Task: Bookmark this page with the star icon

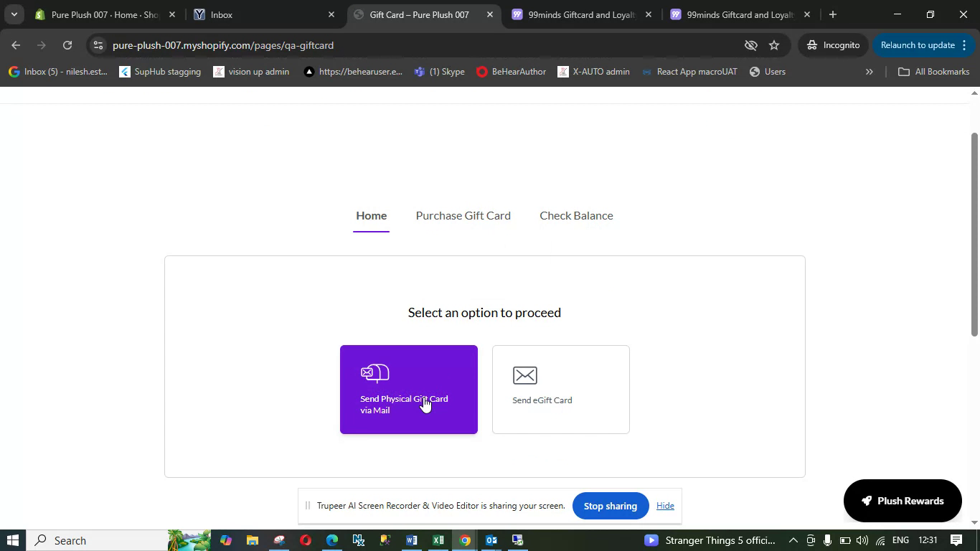Action: pyautogui.click(x=774, y=45)
